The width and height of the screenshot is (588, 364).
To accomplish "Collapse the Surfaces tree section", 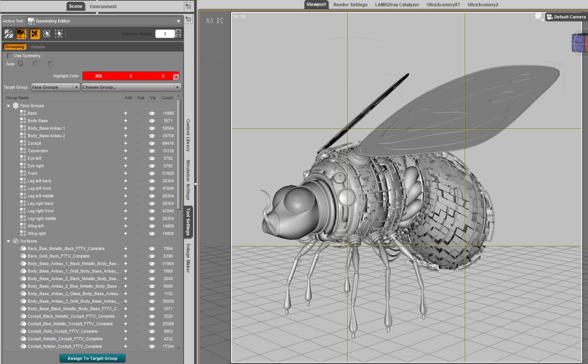I will [x=8, y=241].
